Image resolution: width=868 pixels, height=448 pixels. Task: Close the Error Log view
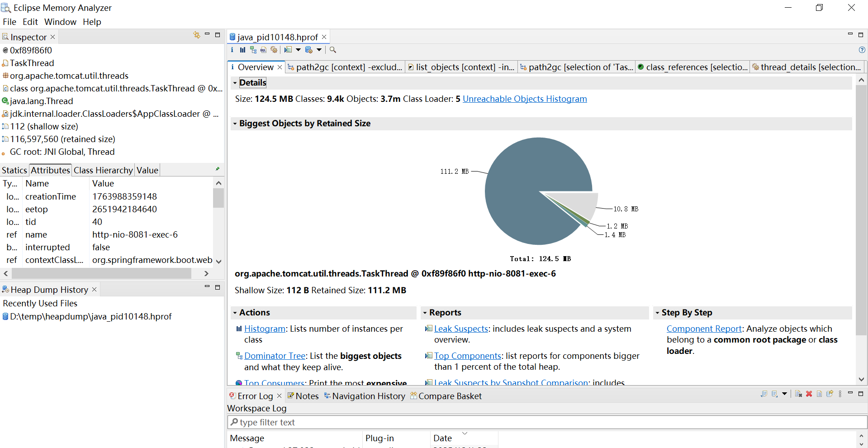(279, 396)
